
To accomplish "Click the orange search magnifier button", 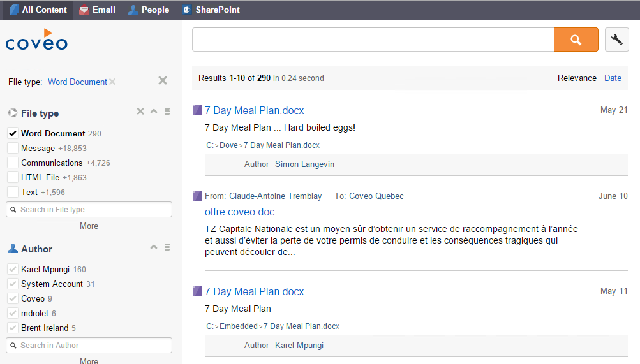I will click(576, 40).
